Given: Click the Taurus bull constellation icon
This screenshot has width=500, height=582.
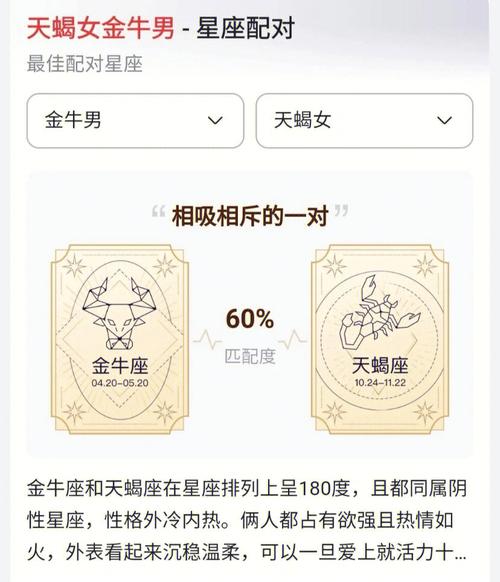Looking at the screenshot, I should [118, 314].
